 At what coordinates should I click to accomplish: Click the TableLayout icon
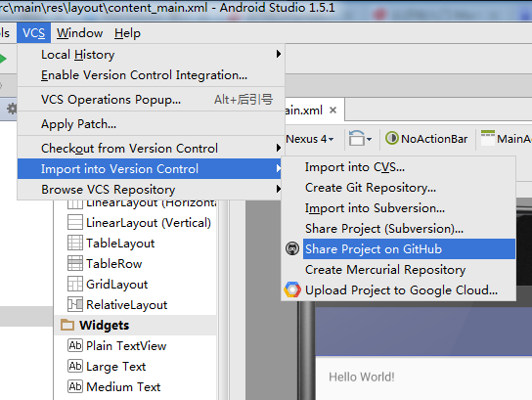pyautogui.click(x=75, y=243)
